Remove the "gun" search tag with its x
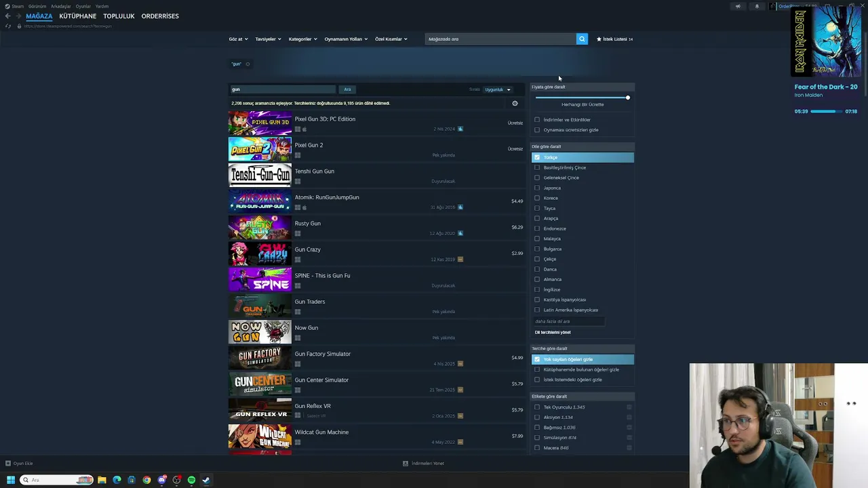The image size is (868, 488). pos(248,64)
